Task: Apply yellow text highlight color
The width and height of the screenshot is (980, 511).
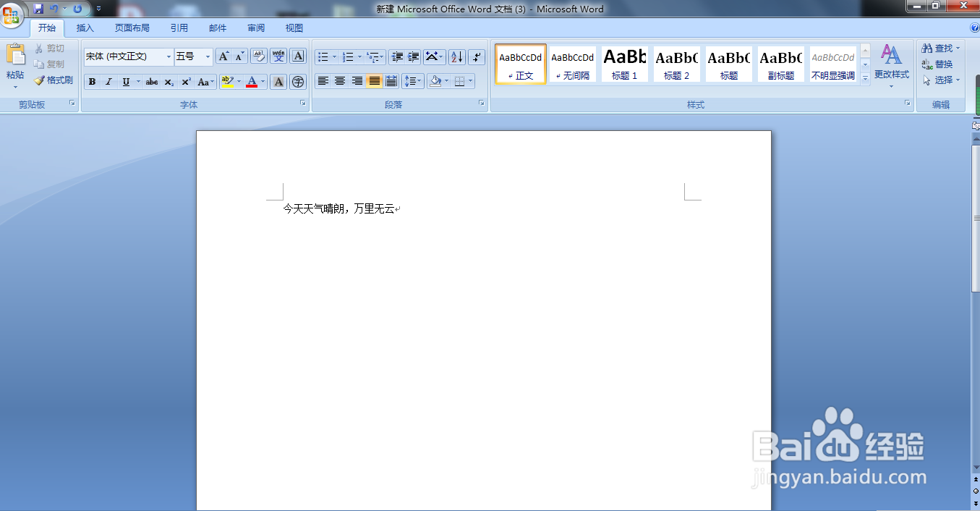Action: tap(227, 82)
